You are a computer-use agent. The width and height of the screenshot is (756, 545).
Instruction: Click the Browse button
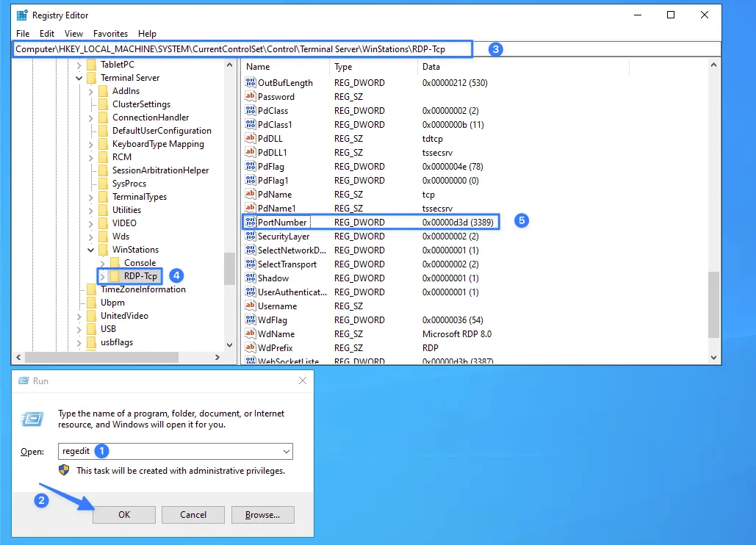tap(262, 514)
